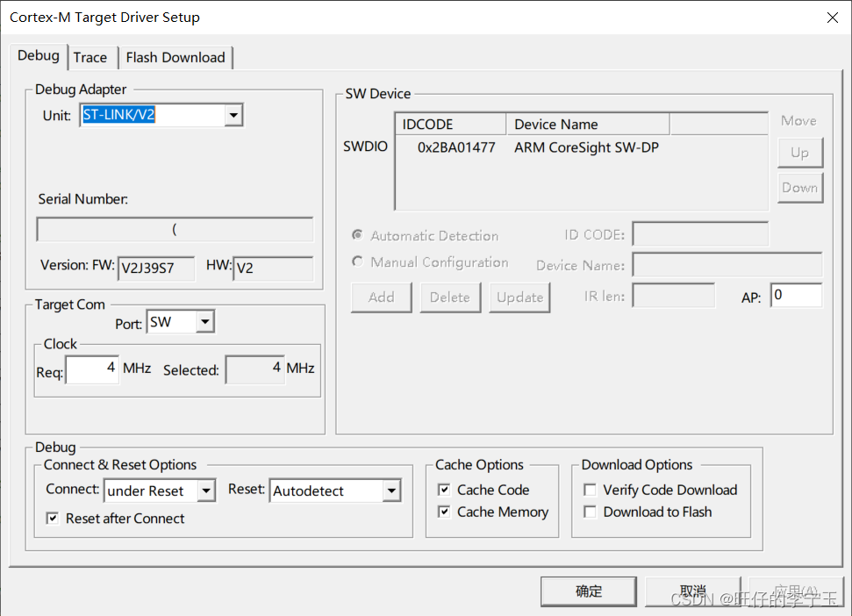852x616 pixels.
Task: Click the Selected clock 4 MHz field
Action: point(254,369)
